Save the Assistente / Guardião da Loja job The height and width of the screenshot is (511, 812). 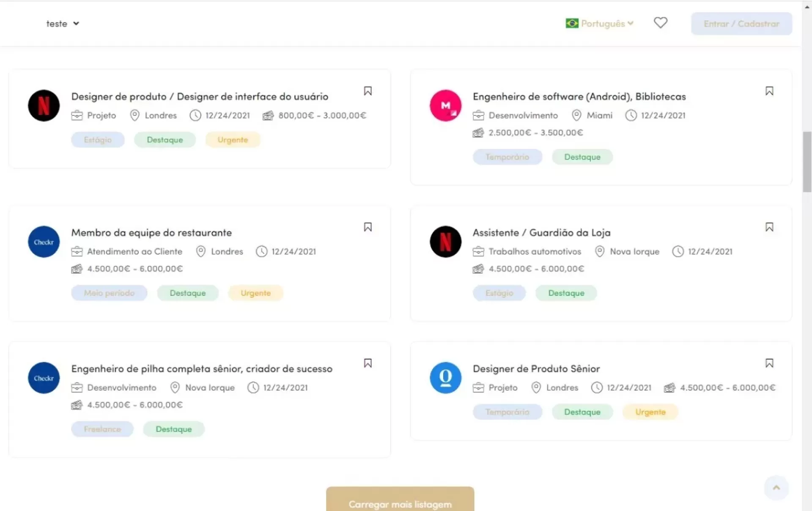point(769,227)
